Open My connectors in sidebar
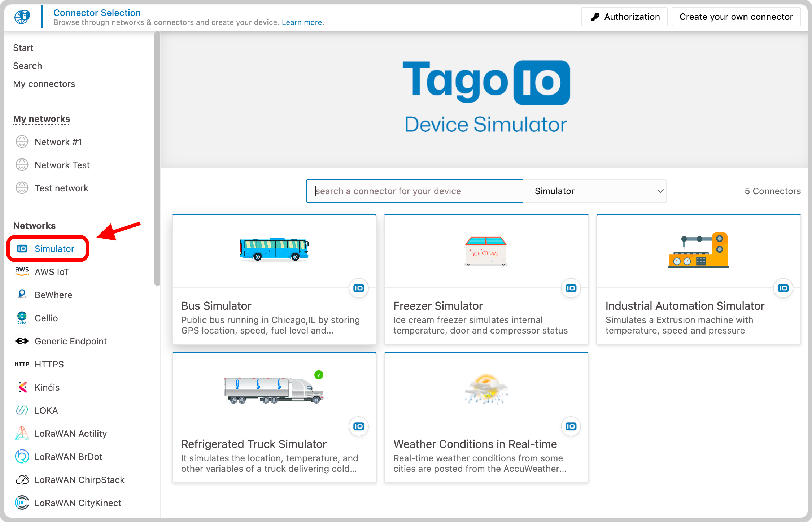This screenshot has width=812, height=522. [44, 84]
